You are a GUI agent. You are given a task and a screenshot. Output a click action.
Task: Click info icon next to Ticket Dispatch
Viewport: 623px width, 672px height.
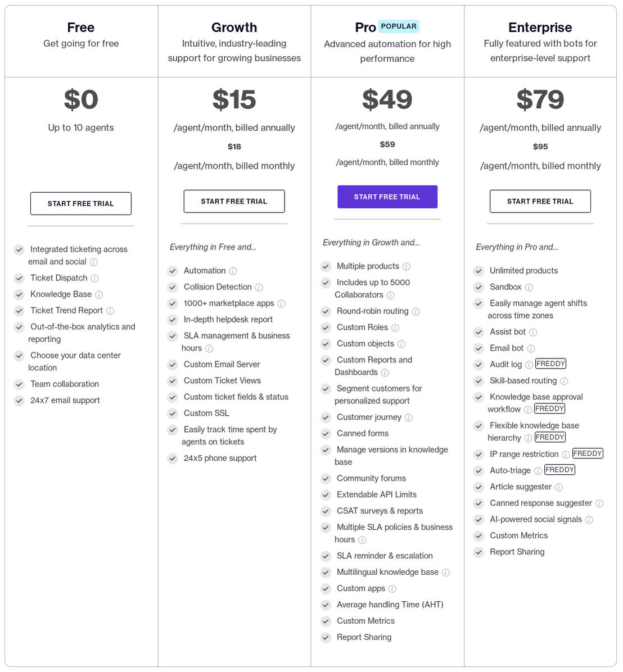tap(95, 278)
